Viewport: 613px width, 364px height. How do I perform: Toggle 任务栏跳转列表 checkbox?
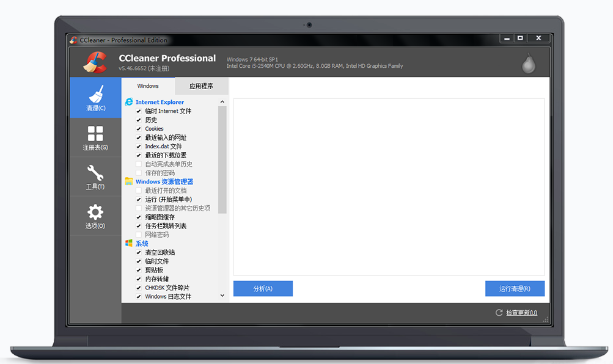tap(138, 226)
